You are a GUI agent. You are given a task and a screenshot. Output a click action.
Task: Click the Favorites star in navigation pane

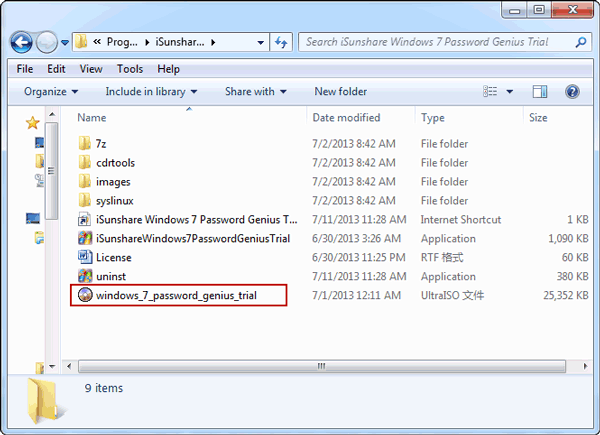coord(33,123)
